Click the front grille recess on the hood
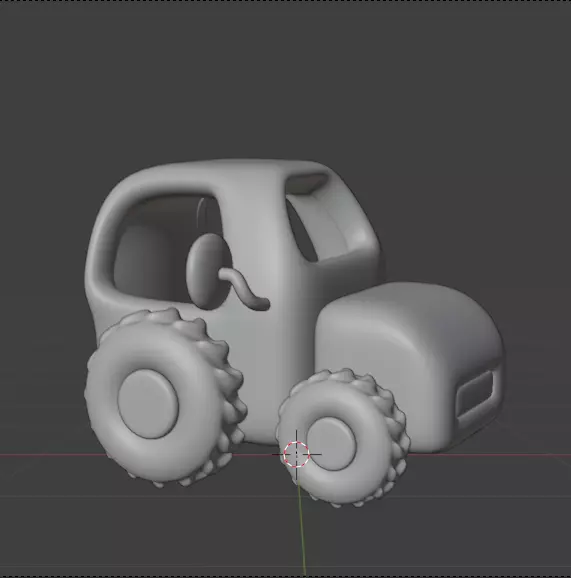Viewport: 571px width, 578px height. pos(475,394)
